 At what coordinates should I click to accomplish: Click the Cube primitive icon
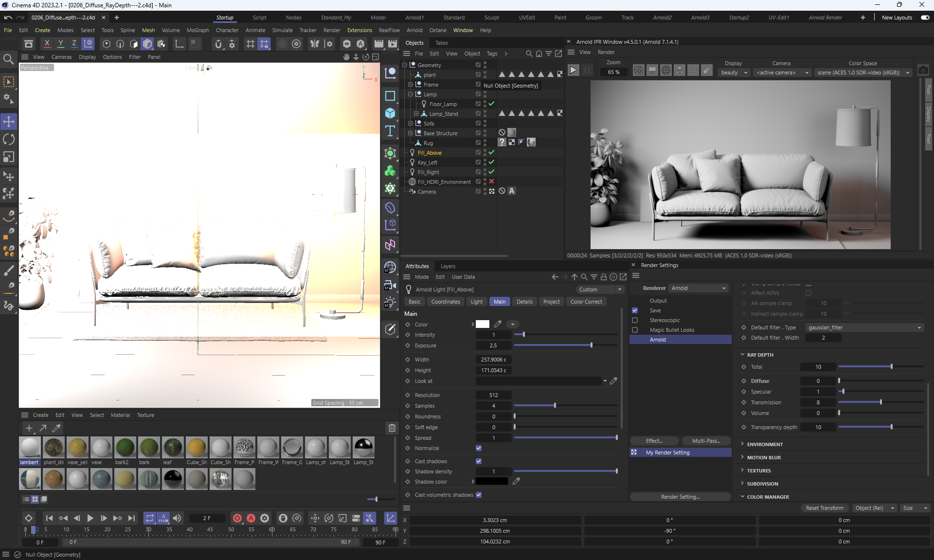(x=390, y=113)
